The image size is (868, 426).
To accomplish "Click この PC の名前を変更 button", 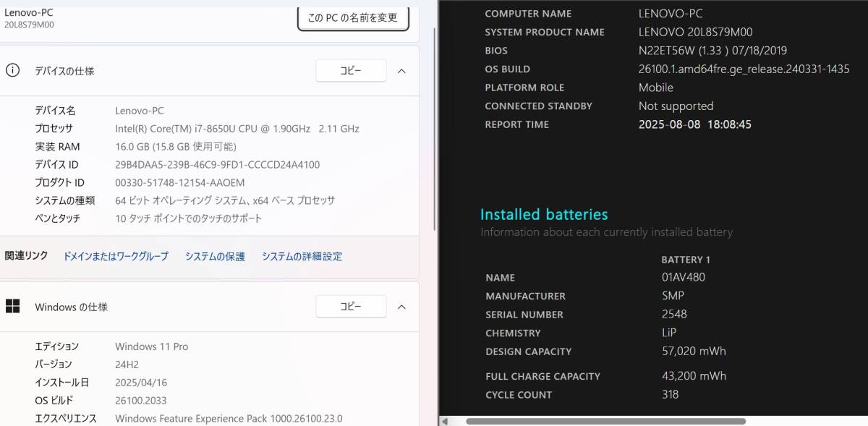I will (353, 17).
